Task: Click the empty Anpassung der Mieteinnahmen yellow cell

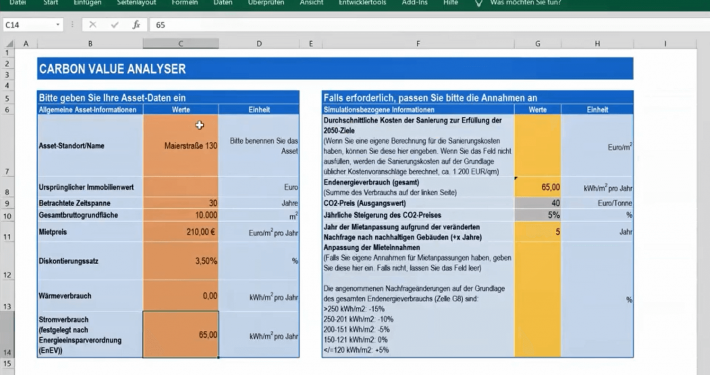Action: [x=537, y=300]
